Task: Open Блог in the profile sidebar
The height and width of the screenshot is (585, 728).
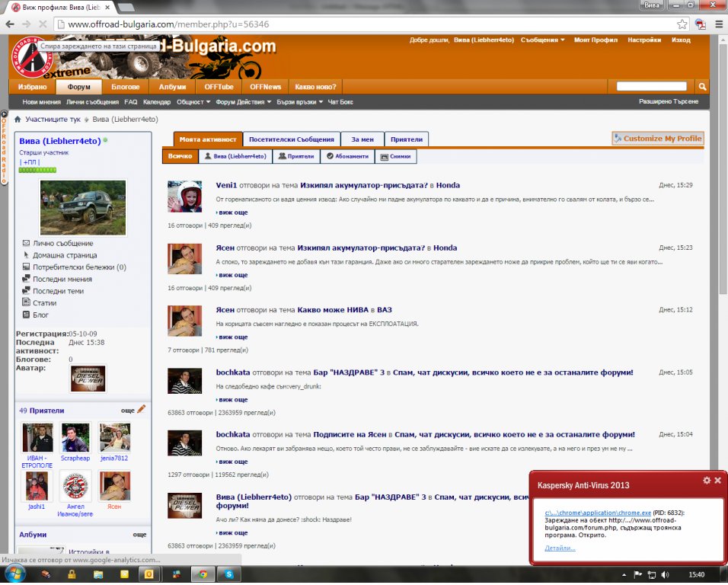Action: pos(40,315)
